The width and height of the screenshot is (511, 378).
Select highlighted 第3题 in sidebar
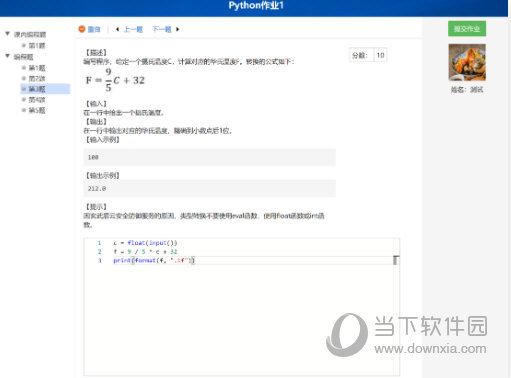(x=45, y=89)
